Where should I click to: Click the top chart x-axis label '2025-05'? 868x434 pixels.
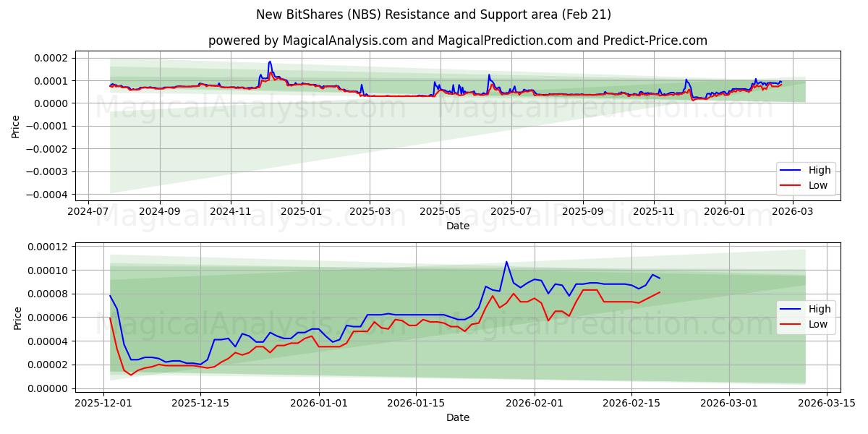(x=441, y=211)
